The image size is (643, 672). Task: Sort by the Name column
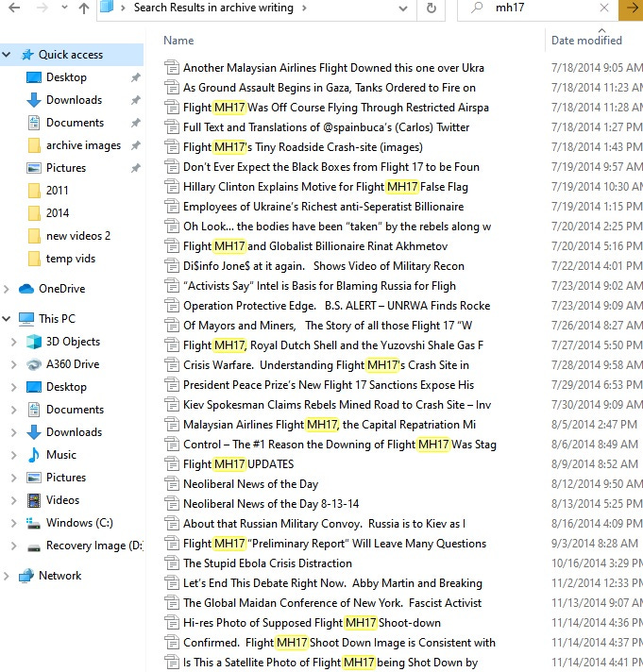click(x=178, y=41)
